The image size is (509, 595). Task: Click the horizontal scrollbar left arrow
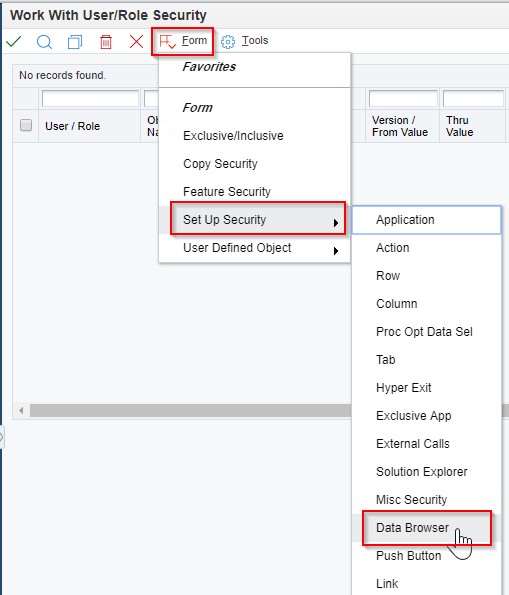[21, 410]
